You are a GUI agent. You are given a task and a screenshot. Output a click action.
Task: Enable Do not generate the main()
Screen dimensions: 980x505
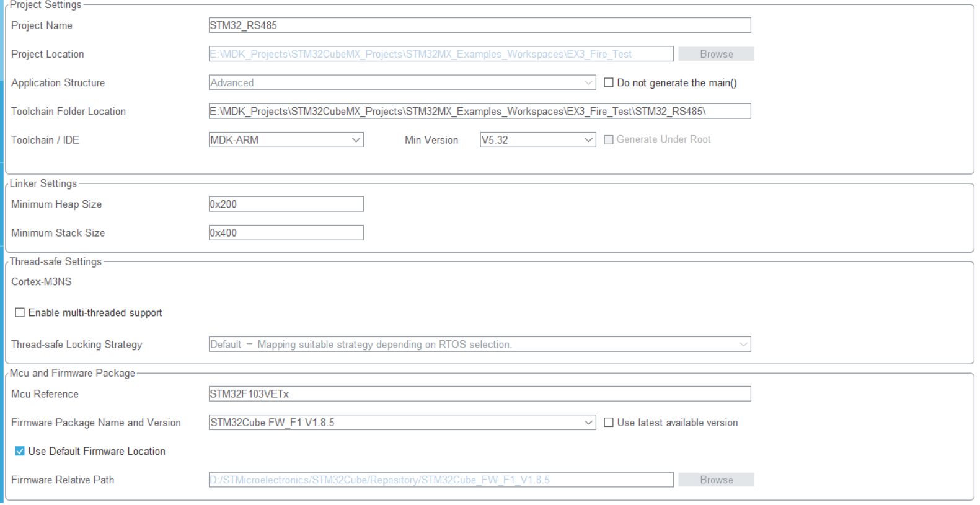pyautogui.click(x=609, y=82)
